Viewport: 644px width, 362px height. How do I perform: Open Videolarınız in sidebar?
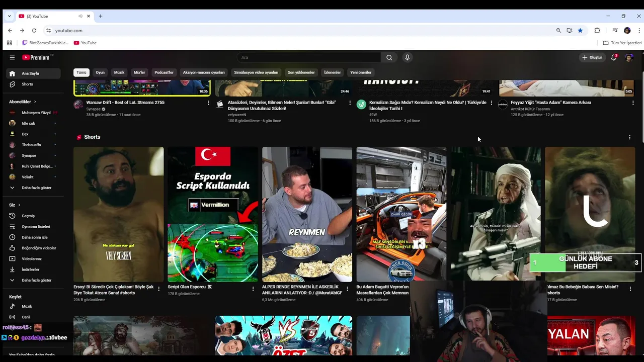pyautogui.click(x=34, y=258)
